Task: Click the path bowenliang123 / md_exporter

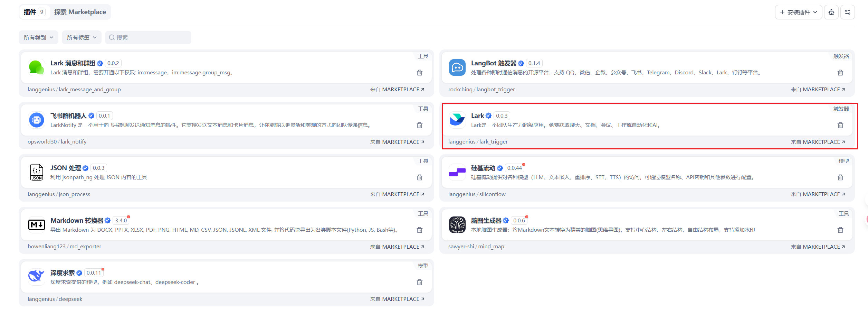Action: pos(65,247)
